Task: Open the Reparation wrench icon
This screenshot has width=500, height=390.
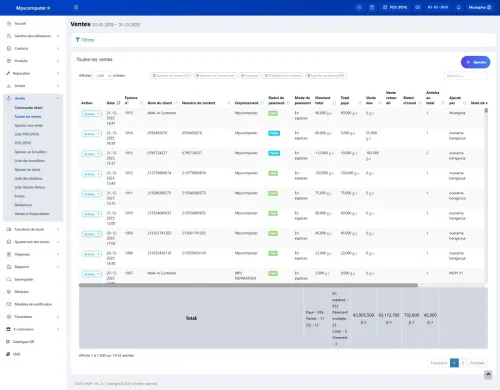Action: tap(8, 73)
